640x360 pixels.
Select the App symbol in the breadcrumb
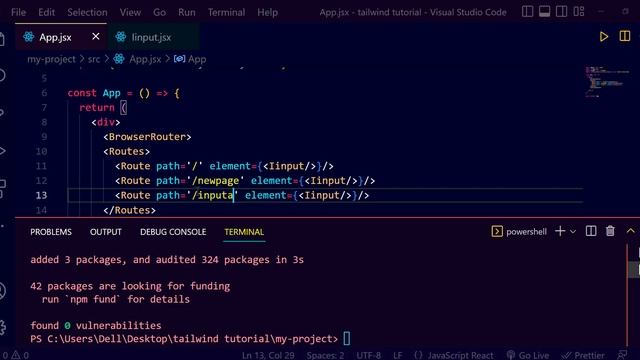coord(197,59)
